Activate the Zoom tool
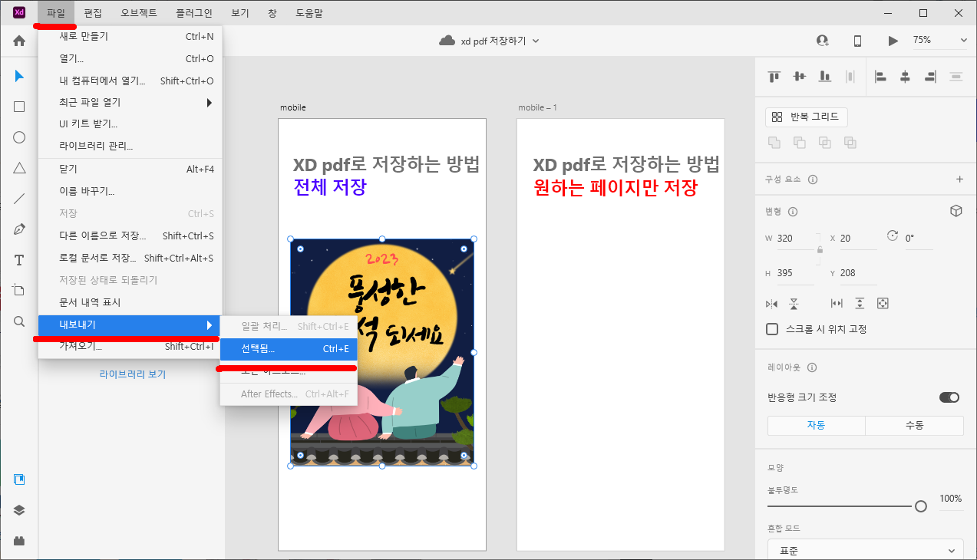 point(18,321)
